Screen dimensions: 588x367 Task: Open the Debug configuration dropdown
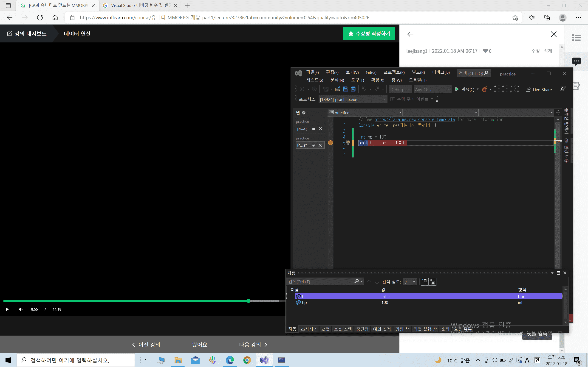coord(400,89)
